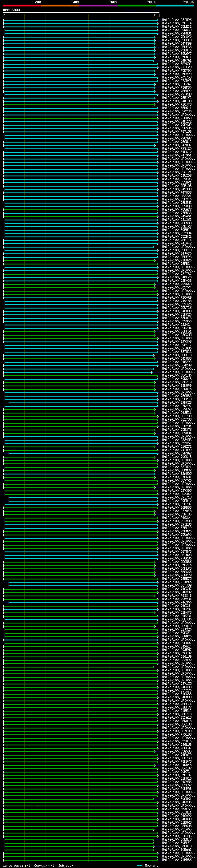The width and height of the screenshot is (197, 868).
Task: Select the UniRef100_Q86LW8 label
Action: coord(177,745)
